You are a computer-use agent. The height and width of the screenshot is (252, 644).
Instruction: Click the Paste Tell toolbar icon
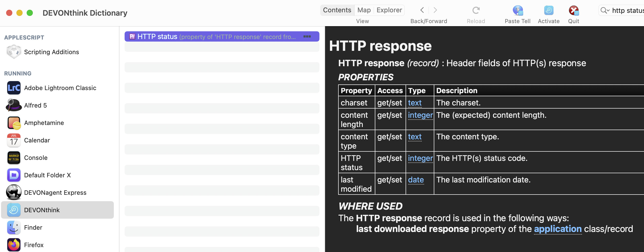click(517, 11)
